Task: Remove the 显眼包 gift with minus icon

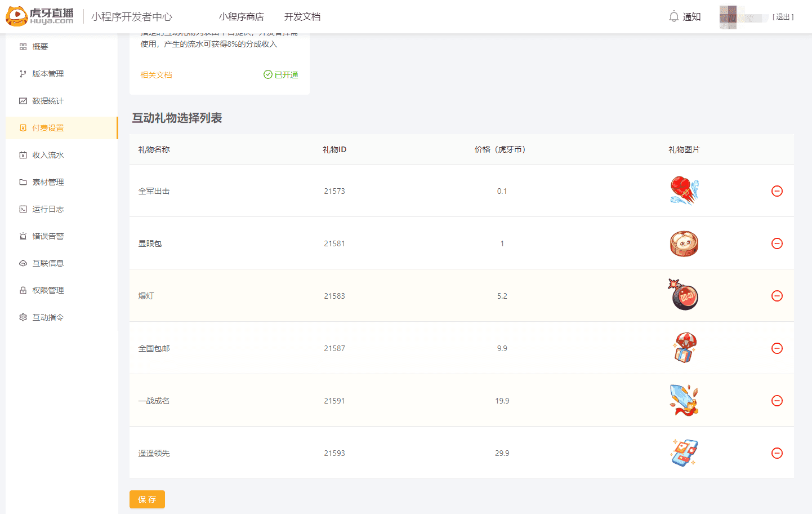Action: tap(777, 243)
